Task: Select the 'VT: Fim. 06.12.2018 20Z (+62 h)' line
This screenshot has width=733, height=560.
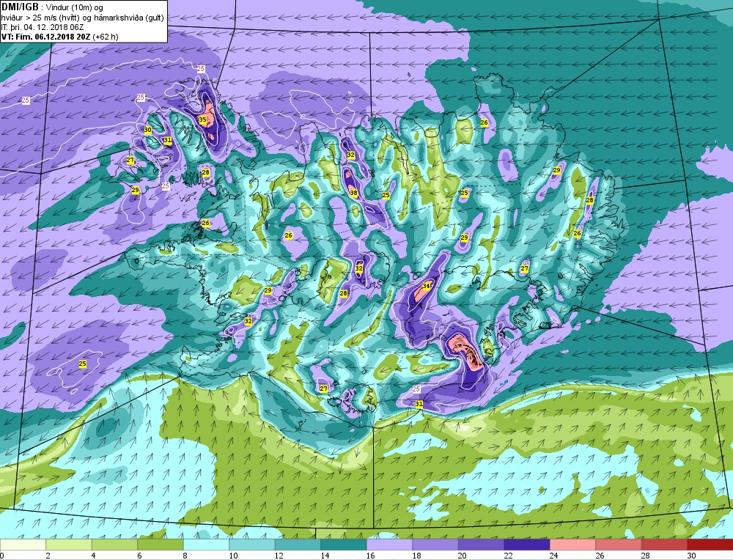Action: point(60,37)
